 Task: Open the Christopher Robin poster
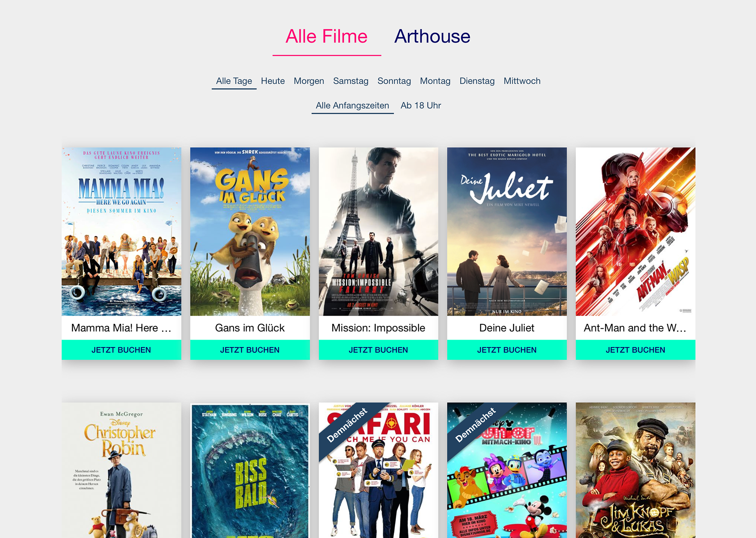pos(121,470)
